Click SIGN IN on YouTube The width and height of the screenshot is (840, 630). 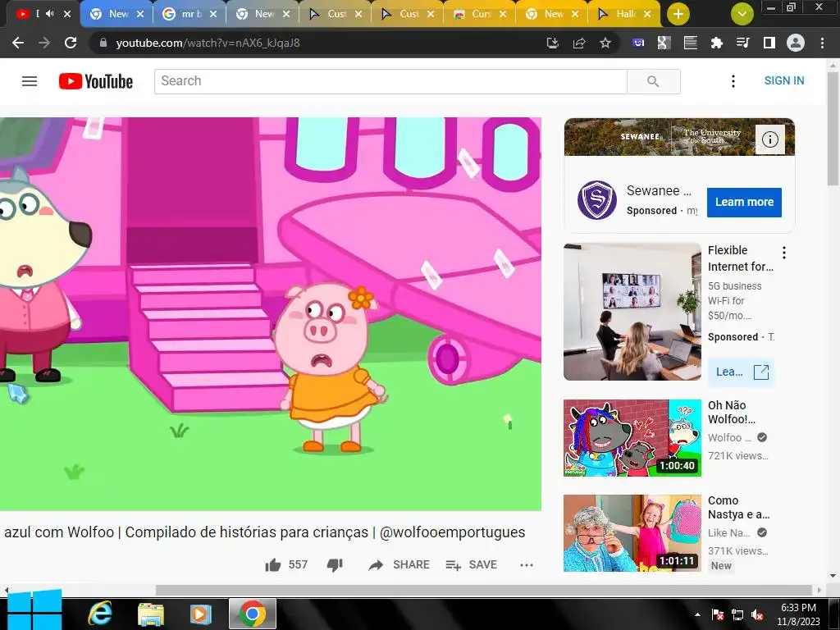783,80
